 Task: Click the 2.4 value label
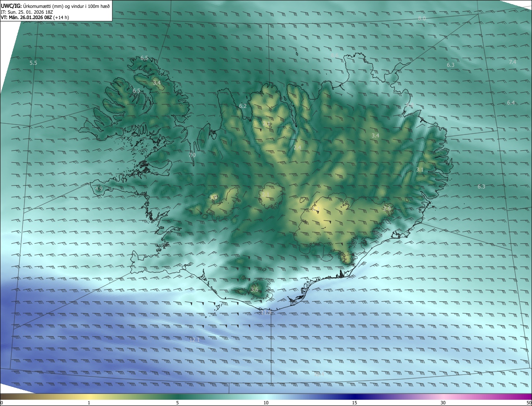coord(297,148)
